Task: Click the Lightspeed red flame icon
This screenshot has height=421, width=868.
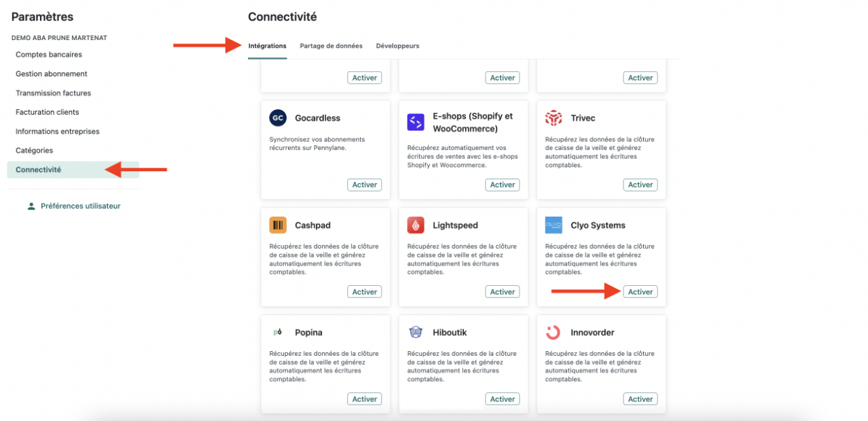Action: 416,225
